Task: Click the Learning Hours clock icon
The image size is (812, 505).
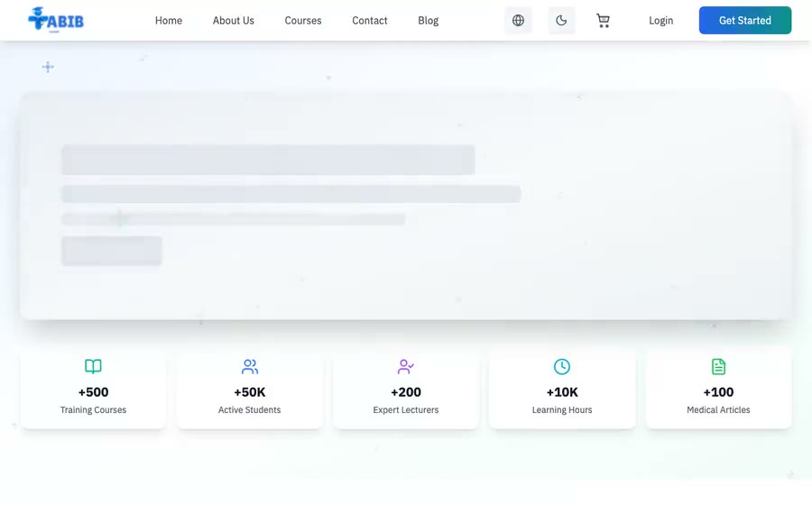Action: (562, 366)
